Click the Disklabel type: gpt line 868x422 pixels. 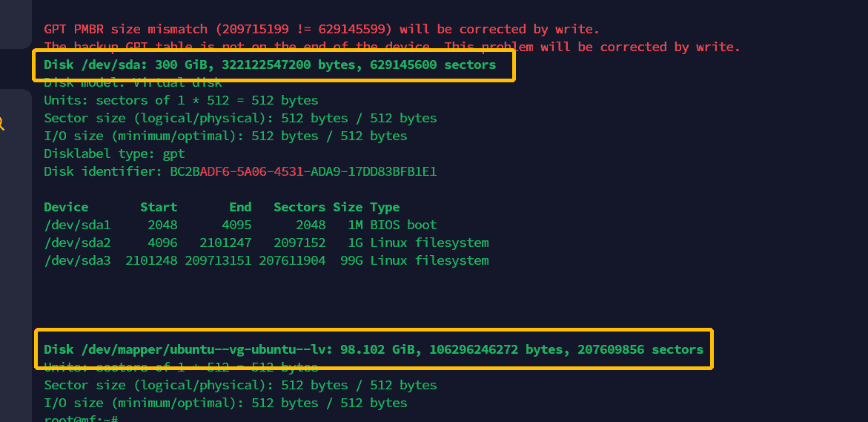pyautogui.click(x=114, y=154)
